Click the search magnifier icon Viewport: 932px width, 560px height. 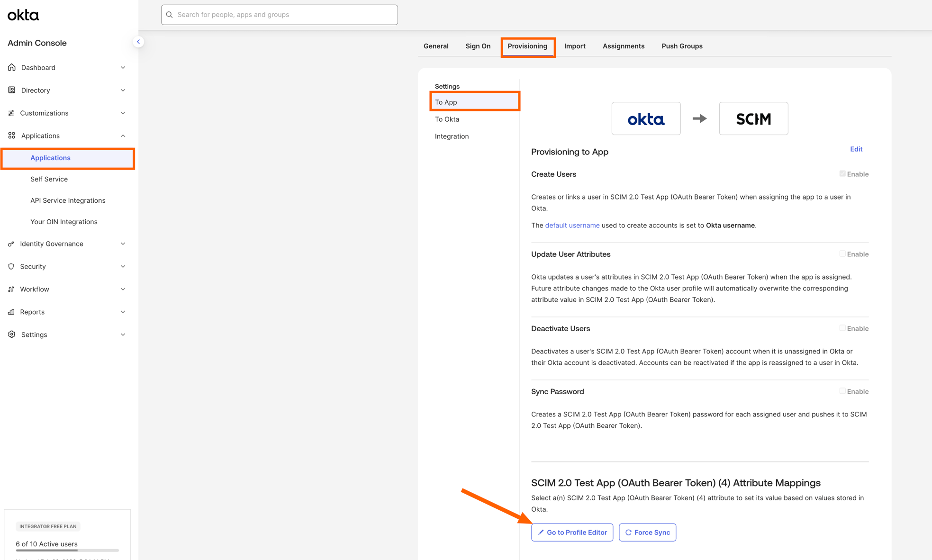(169, 15)
